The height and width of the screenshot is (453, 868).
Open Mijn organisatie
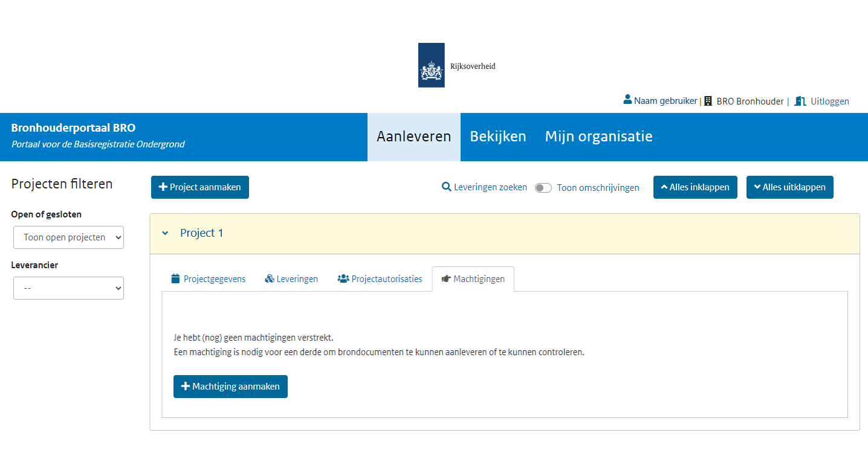[598, 137]
